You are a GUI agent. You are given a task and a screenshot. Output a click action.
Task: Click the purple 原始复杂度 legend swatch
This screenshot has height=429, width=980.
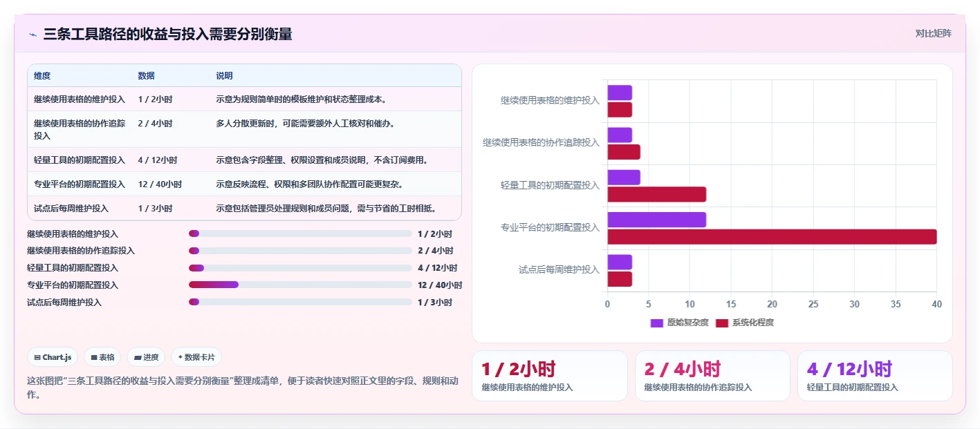tap(657, 323)
